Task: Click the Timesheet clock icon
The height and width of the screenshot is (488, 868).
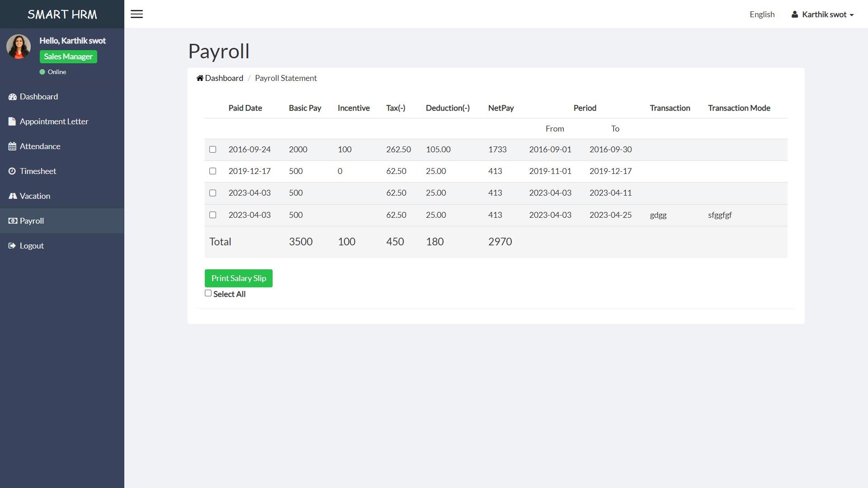Action: click(x=12, y=171)
